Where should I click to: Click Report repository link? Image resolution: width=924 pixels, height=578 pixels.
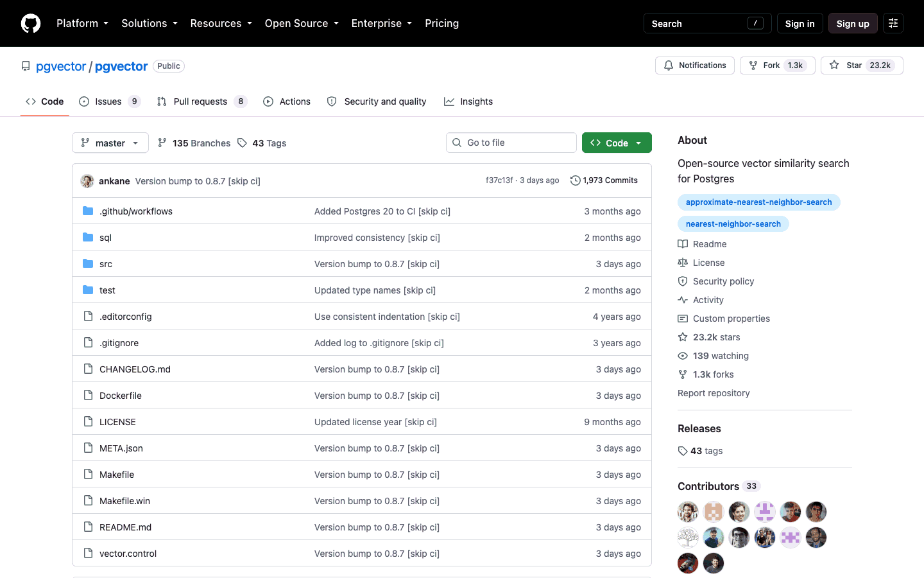tap(714, 393)
